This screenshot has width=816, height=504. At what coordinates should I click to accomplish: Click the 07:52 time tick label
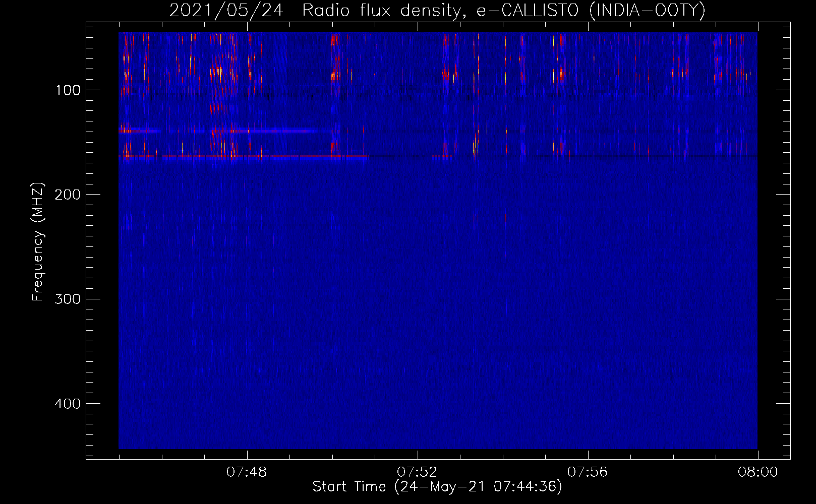tap(417, 472)
